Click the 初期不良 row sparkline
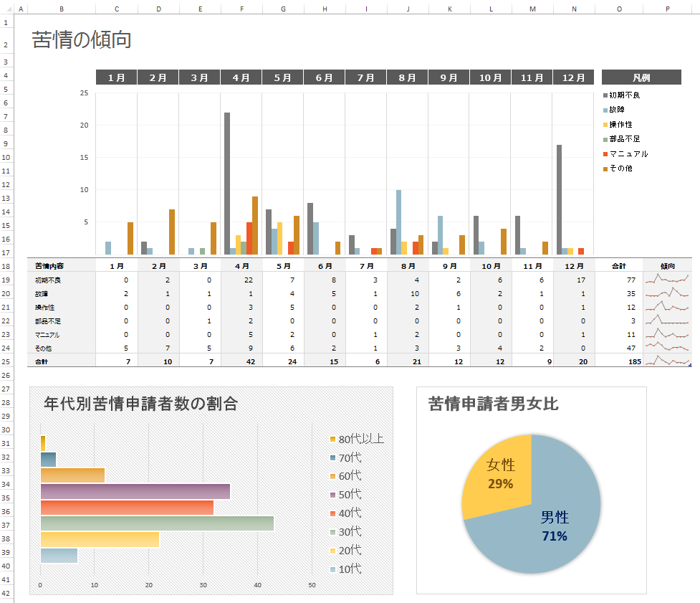The height and width of the screenshot is (603, 700). (x=668, y=280)
